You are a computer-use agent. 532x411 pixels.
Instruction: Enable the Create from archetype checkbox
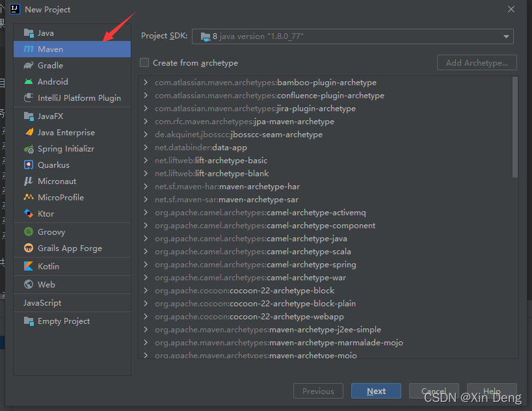(x=144, y=63)
